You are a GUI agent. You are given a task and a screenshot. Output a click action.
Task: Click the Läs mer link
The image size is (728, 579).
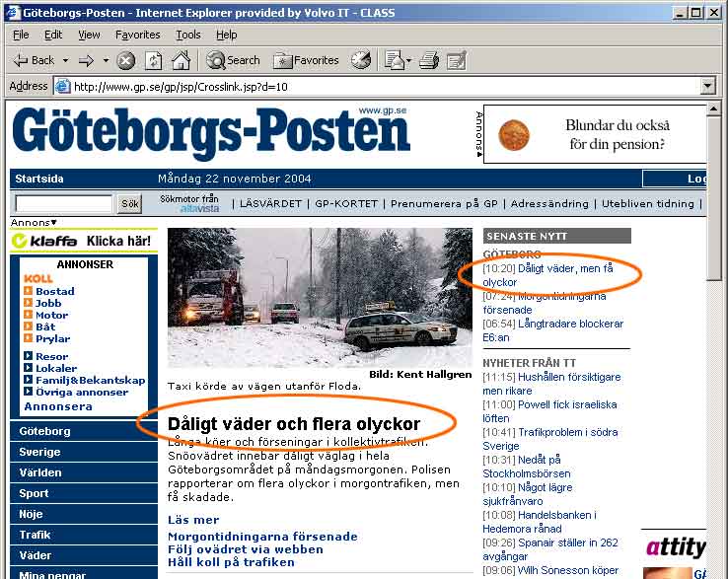193,520
